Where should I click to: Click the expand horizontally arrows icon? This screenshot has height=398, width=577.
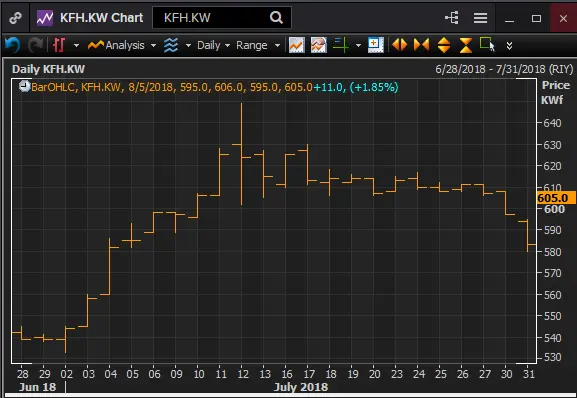click(400, 45)
